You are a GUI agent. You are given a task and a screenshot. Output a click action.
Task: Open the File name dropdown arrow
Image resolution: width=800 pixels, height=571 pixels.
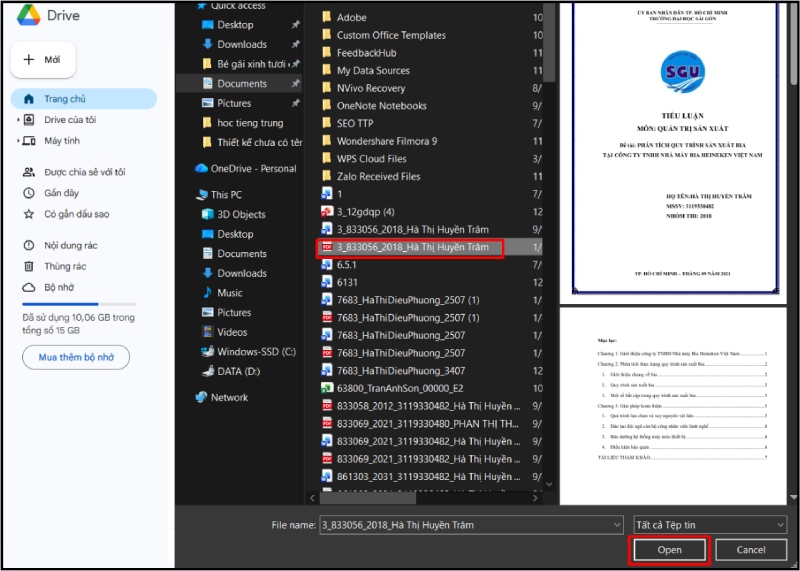coord(617,525)
